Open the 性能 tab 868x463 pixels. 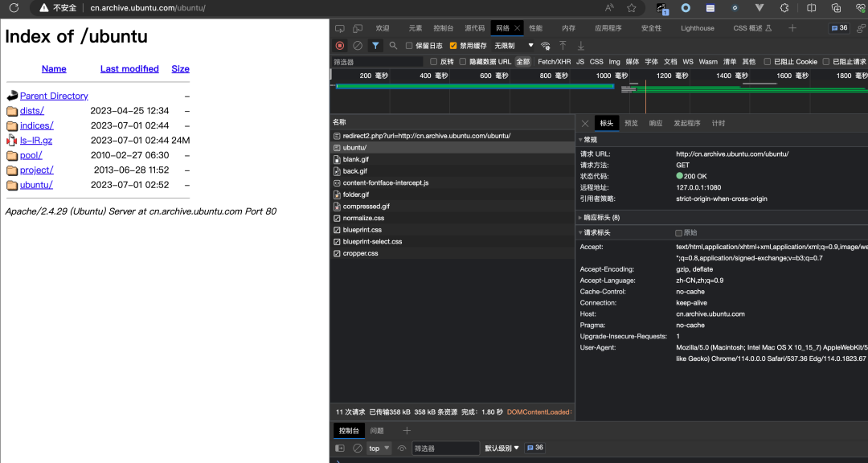click(535, 28)
